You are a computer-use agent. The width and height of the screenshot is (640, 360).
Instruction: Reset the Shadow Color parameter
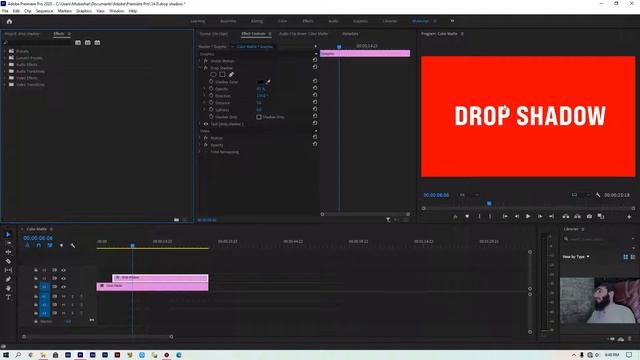click(x=315, y=81)
